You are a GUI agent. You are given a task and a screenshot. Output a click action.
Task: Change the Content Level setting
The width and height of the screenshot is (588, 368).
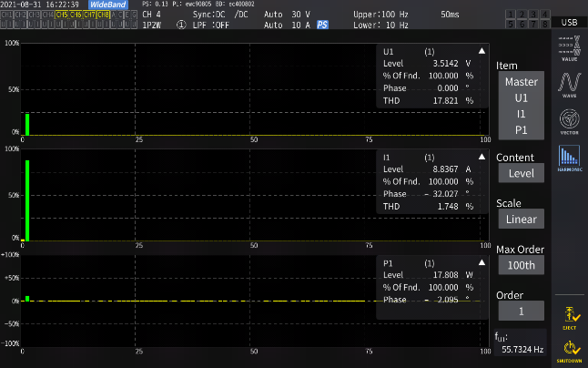pos(521,173)
